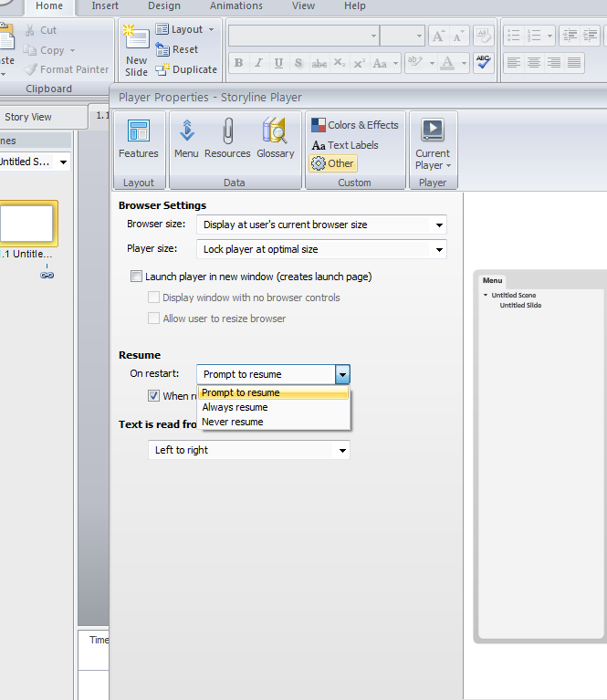Open the font color picker
The height and width of the screenshot is (700, 607).
[453, 63]
